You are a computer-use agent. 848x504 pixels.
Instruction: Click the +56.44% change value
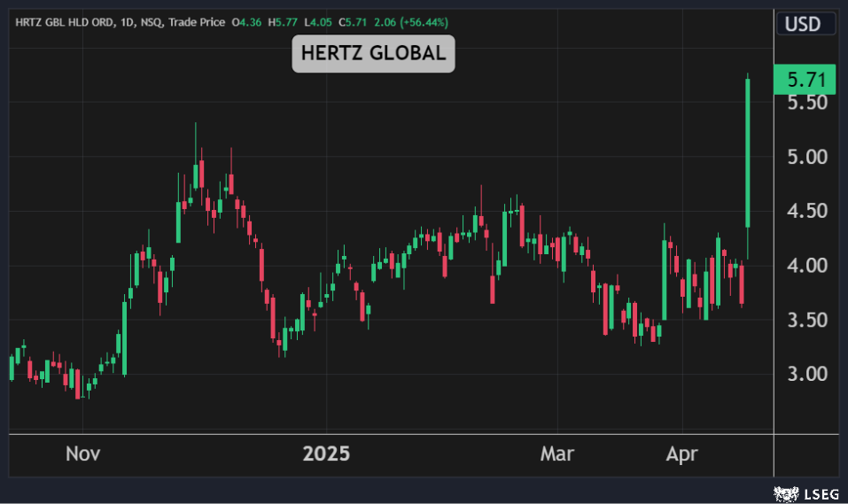[x=424, y=23]
